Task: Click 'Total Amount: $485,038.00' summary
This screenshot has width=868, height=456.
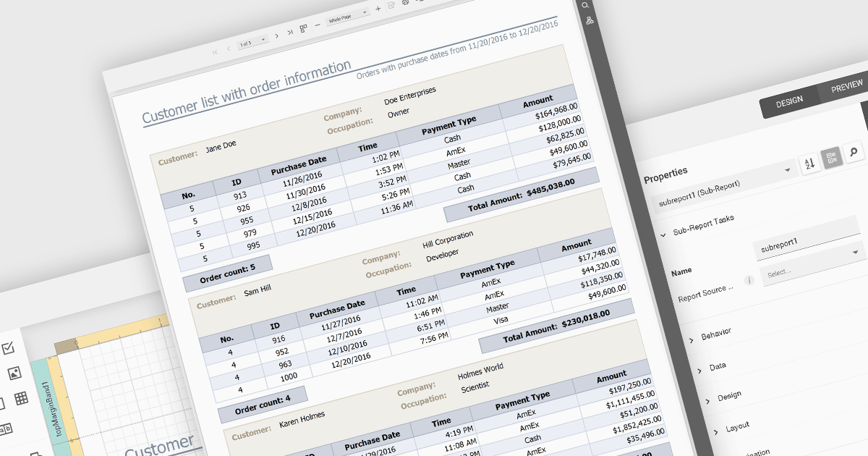Action: (522, 195)
